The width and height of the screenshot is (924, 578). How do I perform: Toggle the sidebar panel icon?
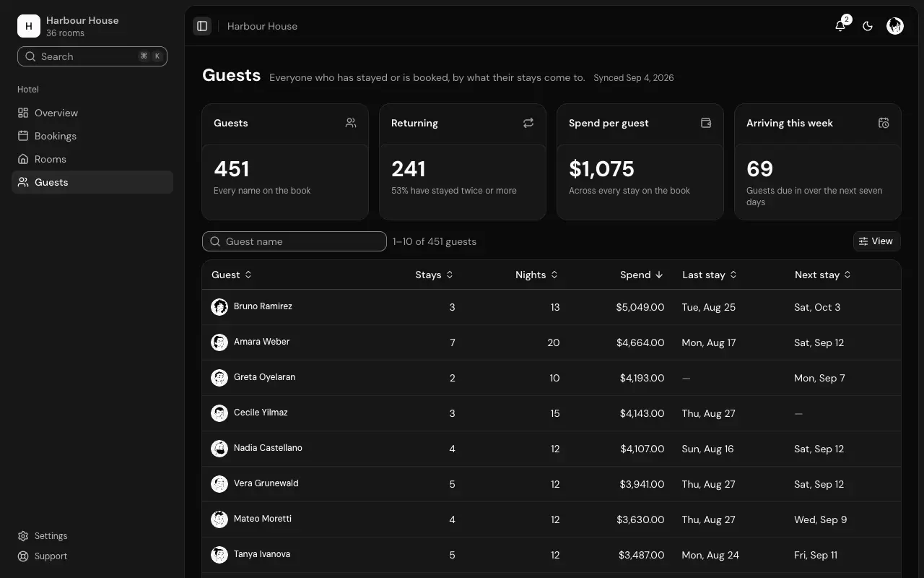click(202, 26)
